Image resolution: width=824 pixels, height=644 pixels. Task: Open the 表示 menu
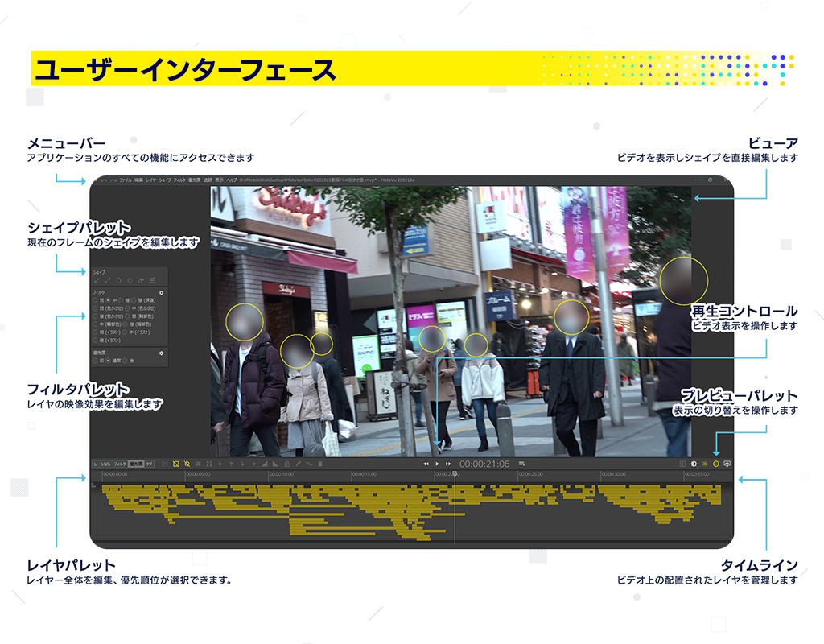click(219, 180)
